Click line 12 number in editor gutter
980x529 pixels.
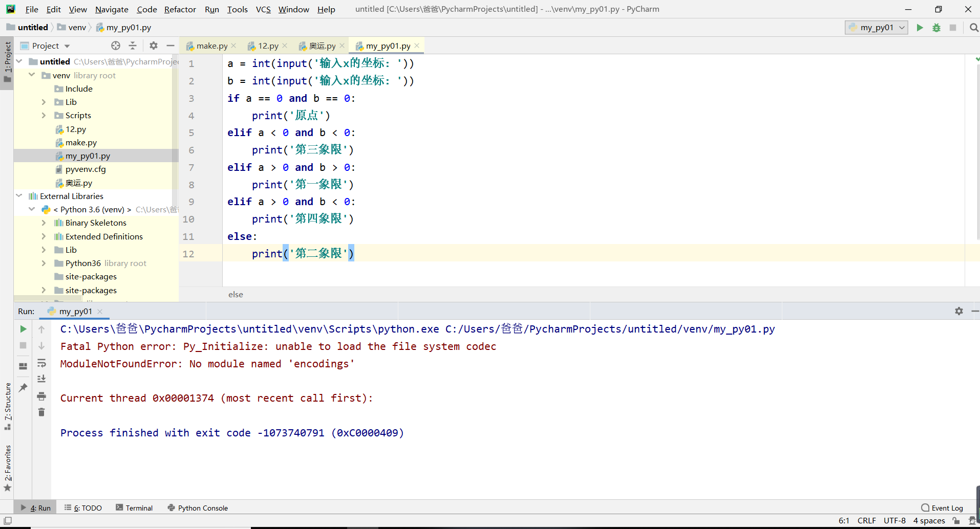click(x=188, y=254)
